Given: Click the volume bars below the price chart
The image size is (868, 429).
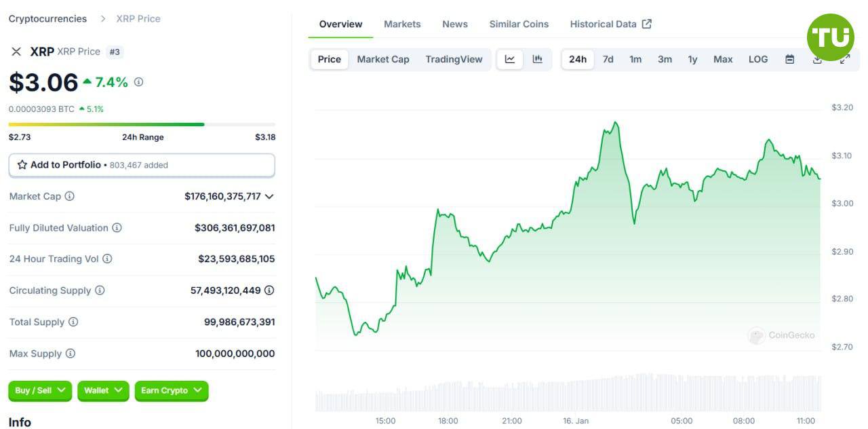Looking at the screenshot, I should pyautogui.click(x=568, y=392).
